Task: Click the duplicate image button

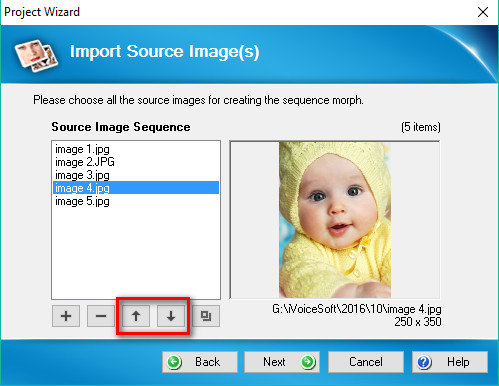Action: tap(206, 316)
